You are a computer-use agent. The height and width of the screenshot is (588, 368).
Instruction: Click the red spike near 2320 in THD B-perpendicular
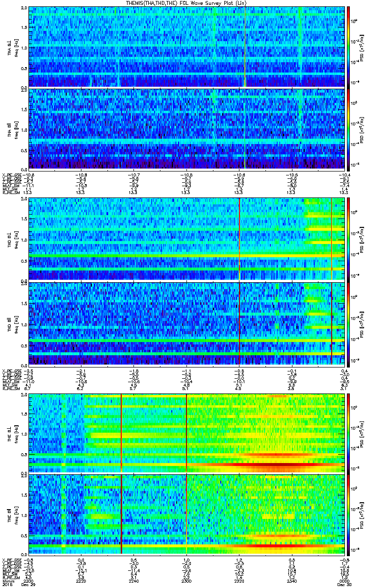[x=239, y=239]
